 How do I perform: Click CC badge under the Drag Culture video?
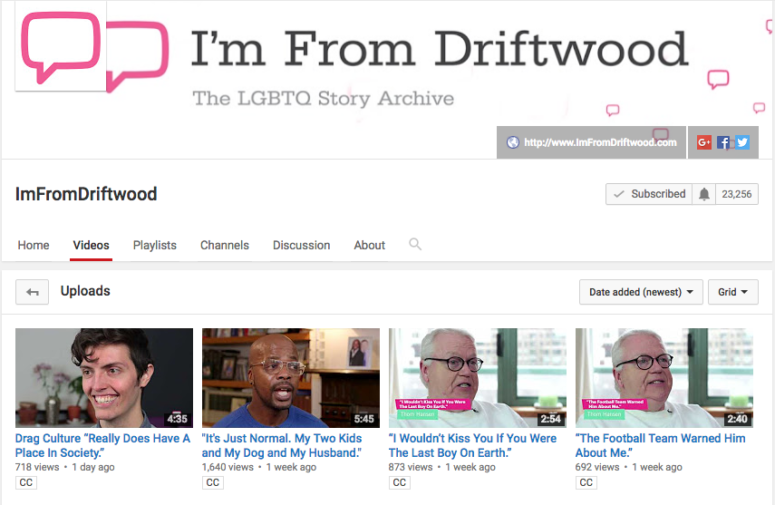tap(26, 482)
